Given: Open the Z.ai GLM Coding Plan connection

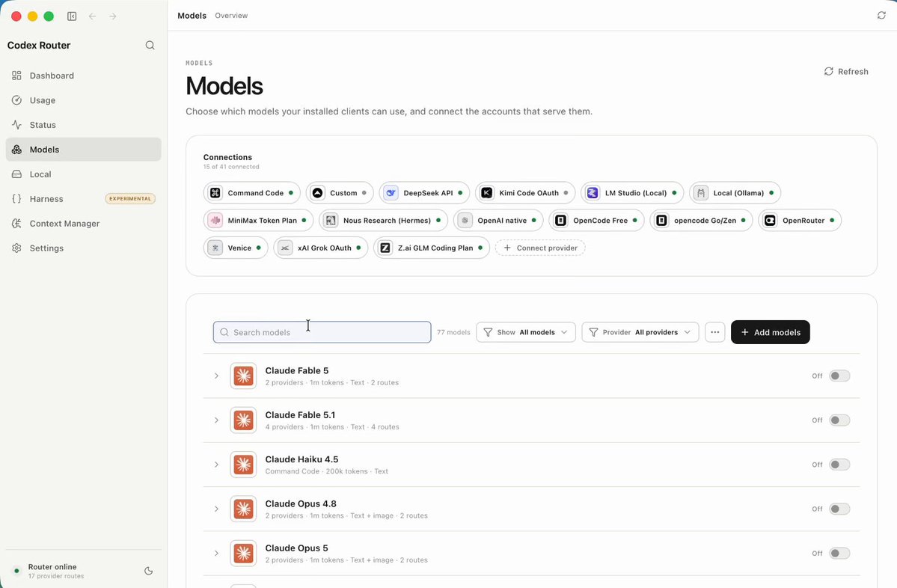Looking at the screenshot, I should (x=432, y=248).
